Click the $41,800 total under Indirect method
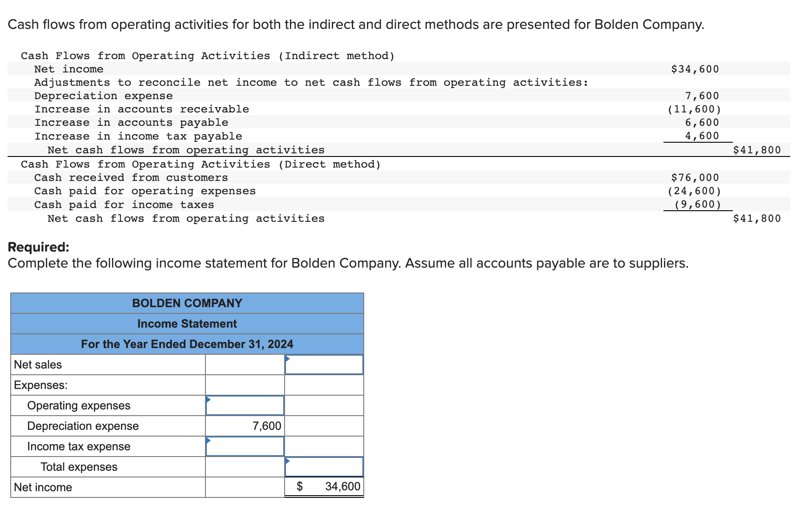The image size is (812, 517). point(757,150)
